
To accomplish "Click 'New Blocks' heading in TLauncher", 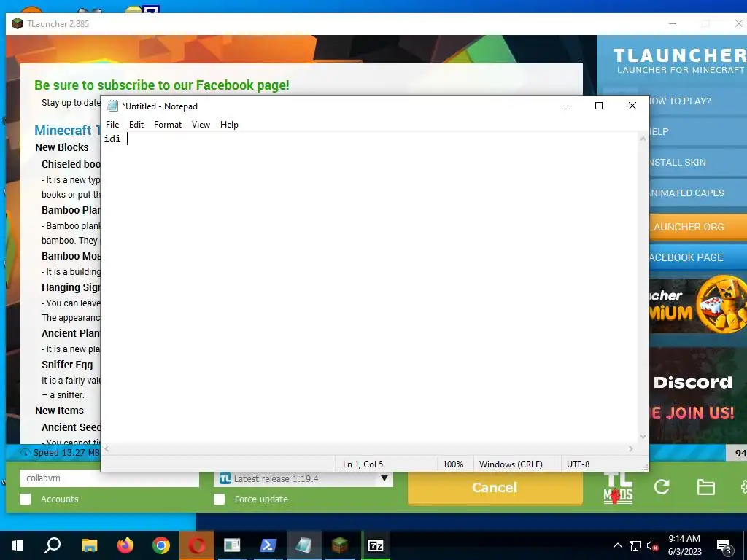I will (x=62, y=147).
